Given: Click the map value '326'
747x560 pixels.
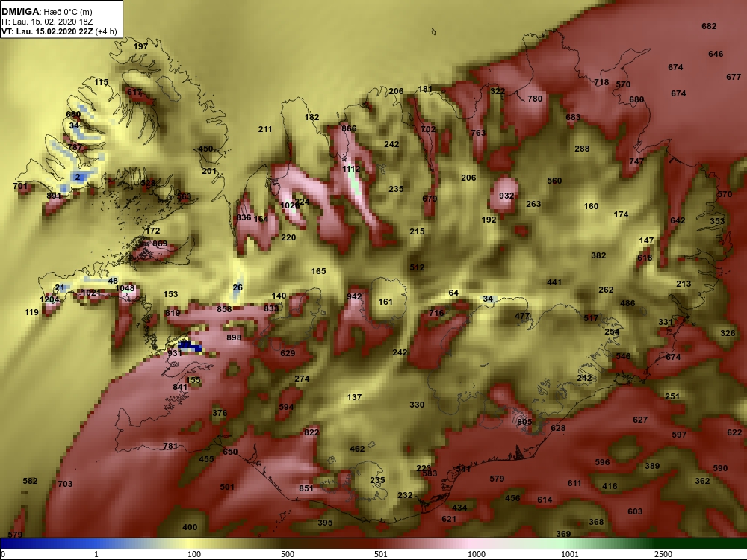Looking at the screenshot, I should (x=728, y=333).
